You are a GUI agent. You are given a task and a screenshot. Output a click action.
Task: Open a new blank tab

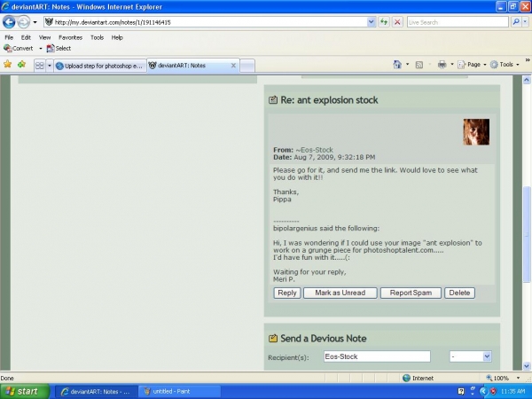point(247,66)
